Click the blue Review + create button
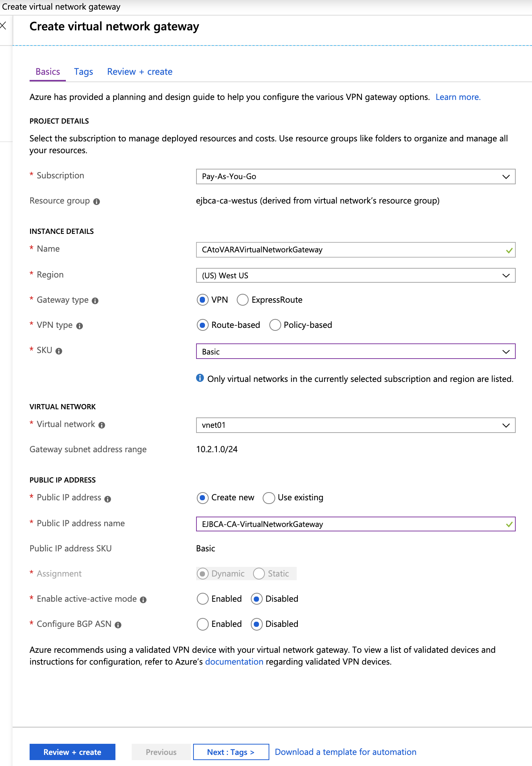The height and width of the screenshot is (766, 532). point(73,752)
